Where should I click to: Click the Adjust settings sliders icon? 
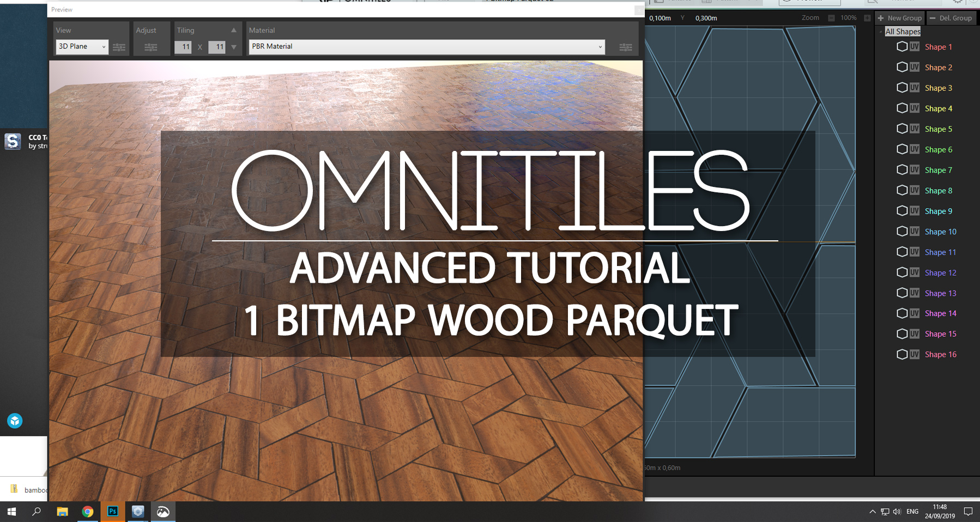tap(152, 46)
